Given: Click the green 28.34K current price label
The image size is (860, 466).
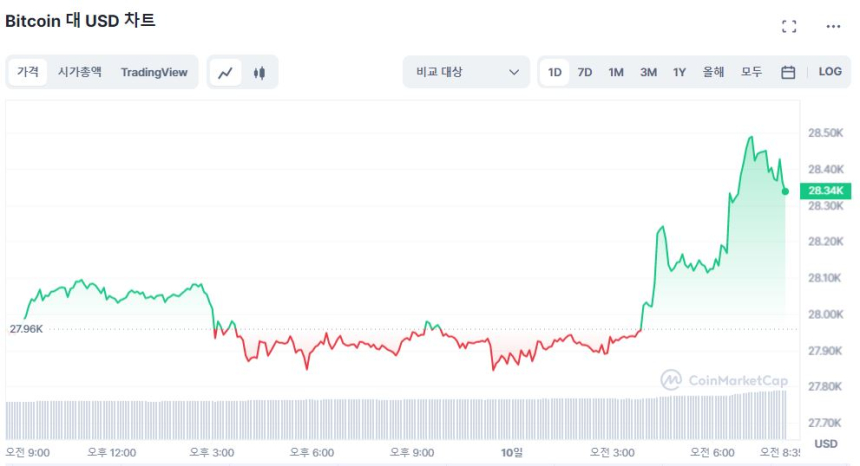Looking at the screenshot, I should pos(825,190).
